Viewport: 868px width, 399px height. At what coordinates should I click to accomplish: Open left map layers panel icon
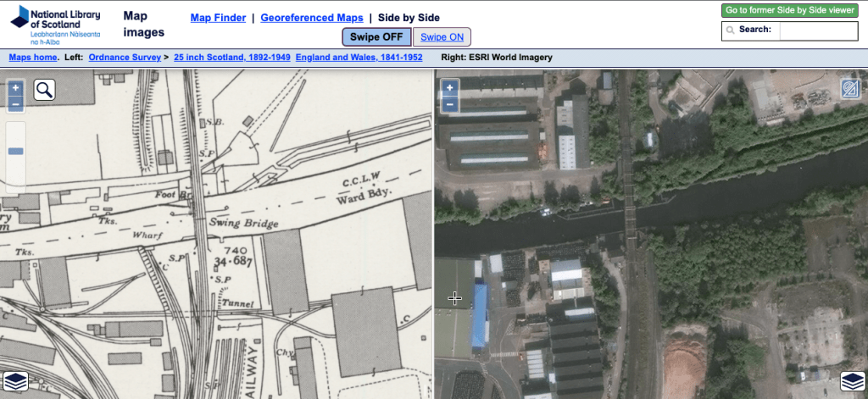pyautogui.click(x=14, y=381)
